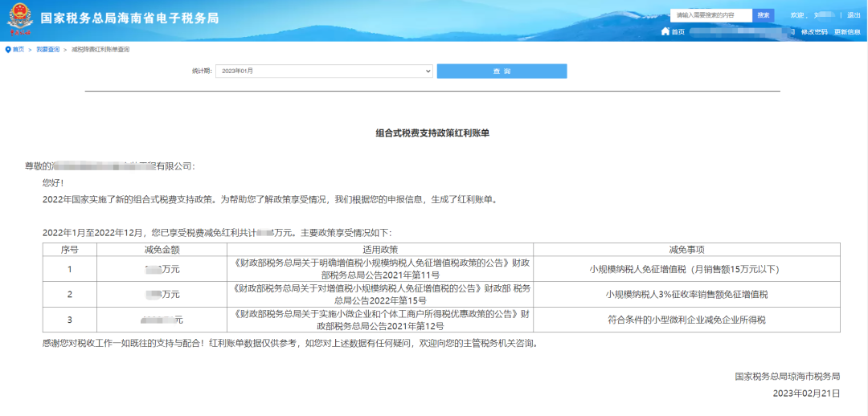868x416 pixels.
Task: Click 退出 to log out
Action: tap(854, 15)
